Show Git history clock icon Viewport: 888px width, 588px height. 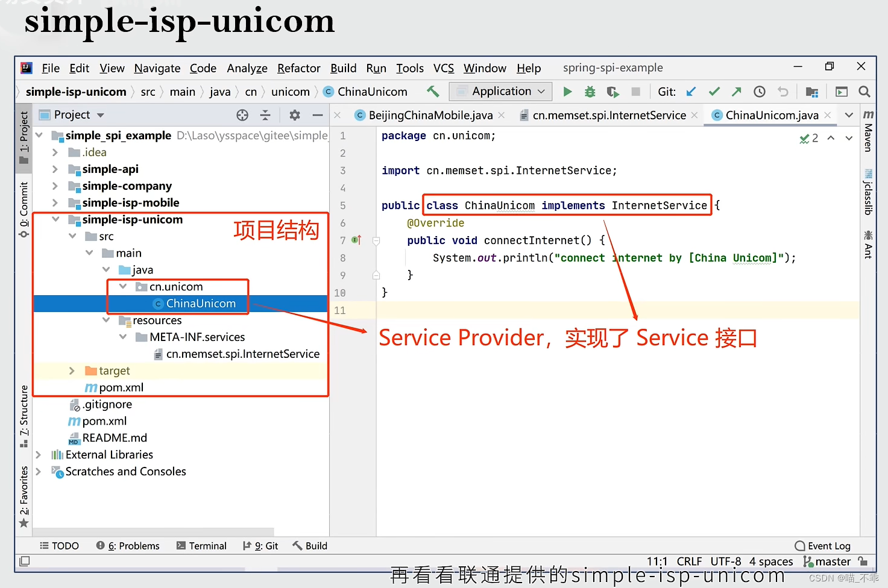pos(760,92)
